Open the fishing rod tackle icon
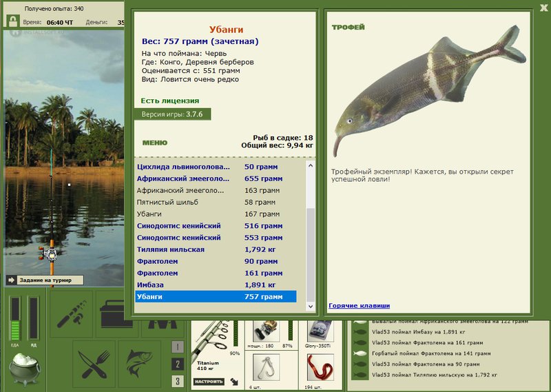Viewport: 551px width, 392px height. [72, 314]
